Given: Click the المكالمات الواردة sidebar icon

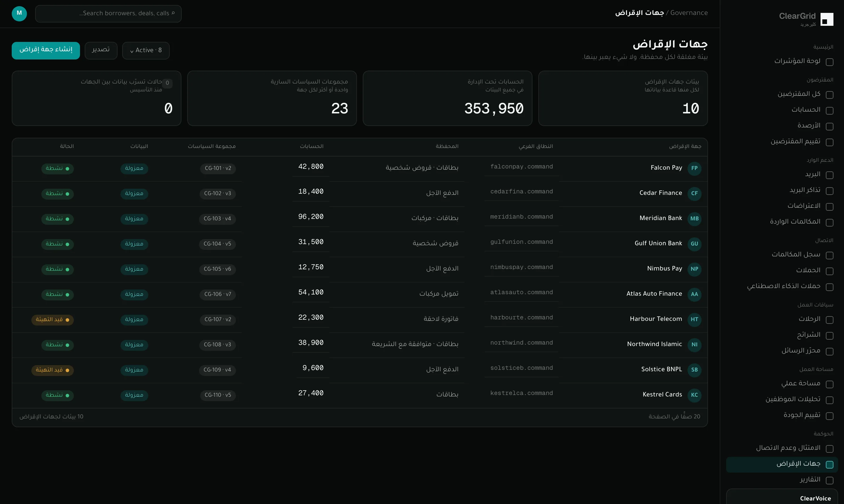Looking at the screenshot, I should pos(829,222).
